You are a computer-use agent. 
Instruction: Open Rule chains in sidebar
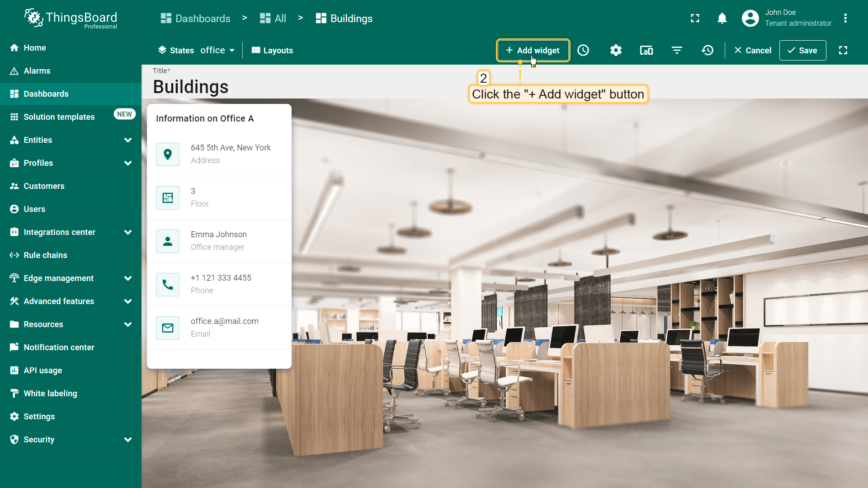click(45, 255)
